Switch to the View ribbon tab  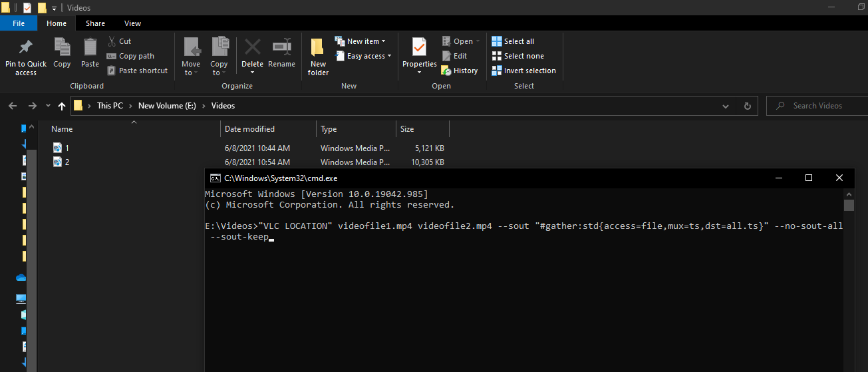(x=132, y=23)
